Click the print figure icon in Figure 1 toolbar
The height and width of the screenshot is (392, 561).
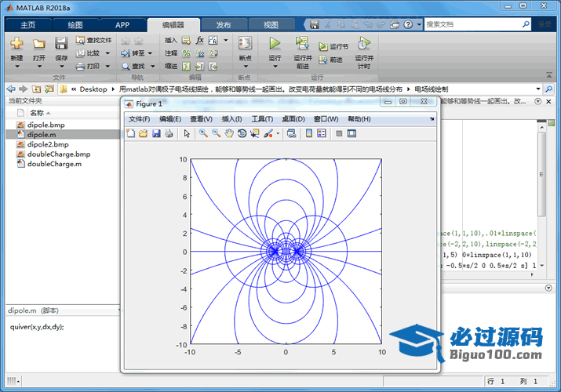coord(169,133)
